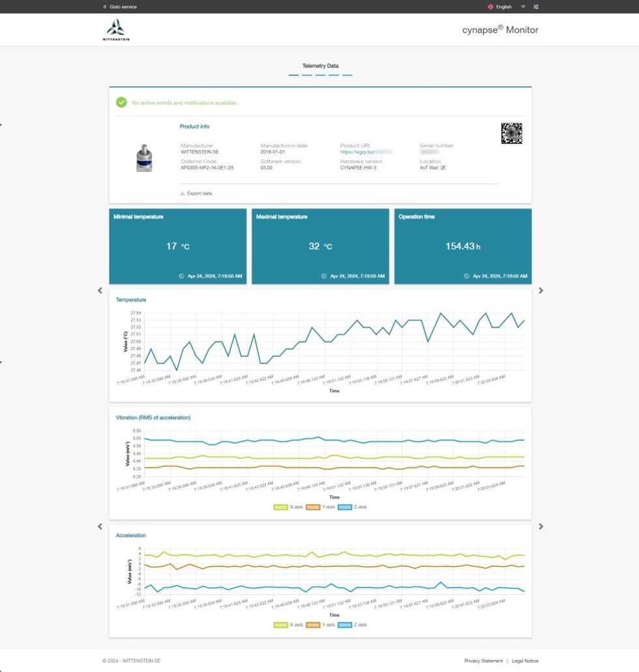Select the last Telemetry Data page indicator dash
This screenshot has height=672, width=639.
(347, 75)
